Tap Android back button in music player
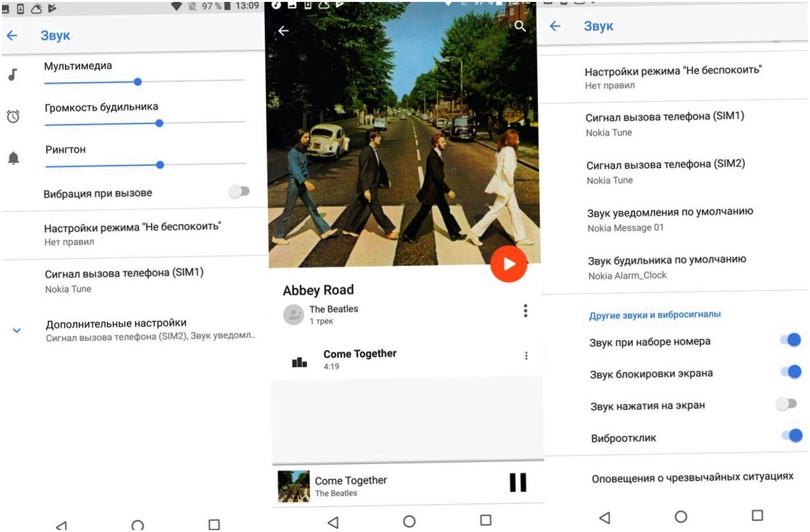 332,522
